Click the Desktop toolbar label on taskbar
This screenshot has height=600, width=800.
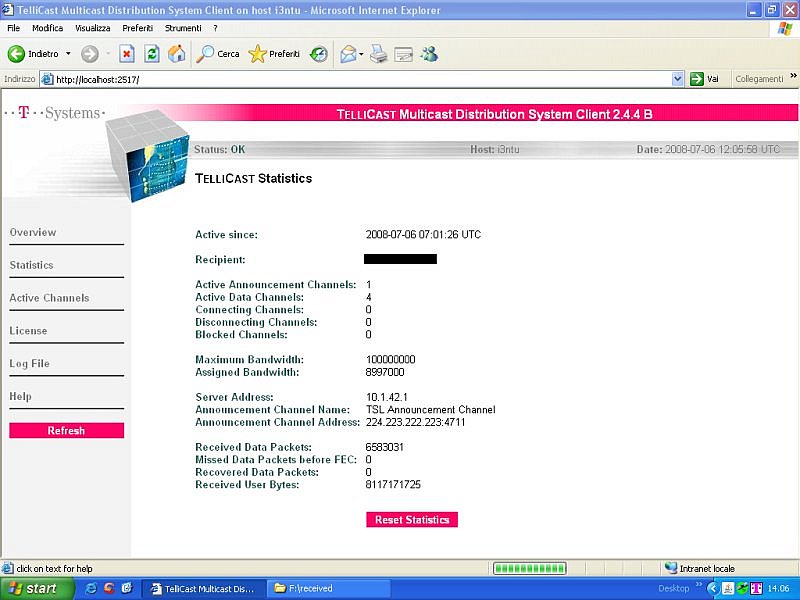(673, 588)
